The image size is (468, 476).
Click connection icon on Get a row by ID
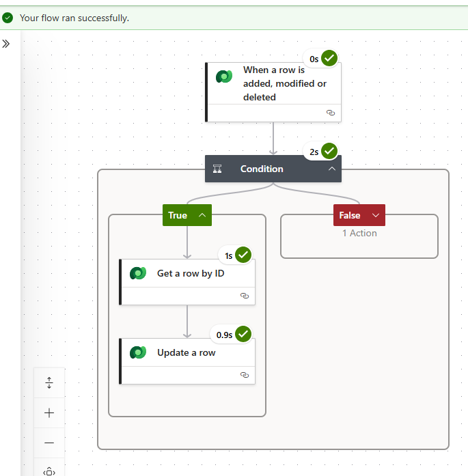[x=245, y=296]
